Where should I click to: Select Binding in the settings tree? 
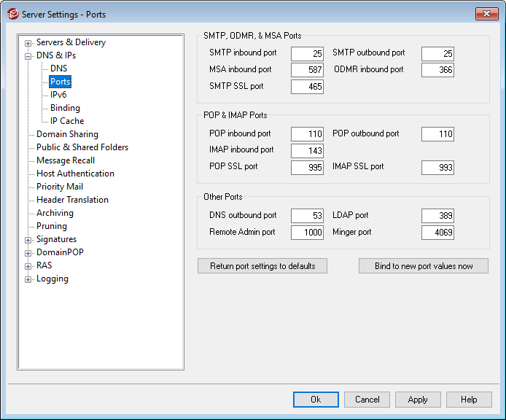[x=65, y=108]
